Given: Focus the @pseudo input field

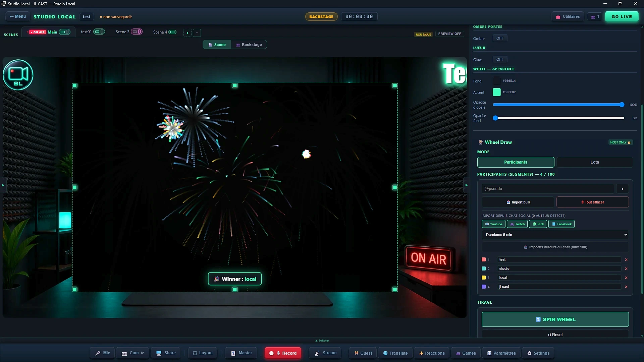Looking at the screenshot, I should click(x=548, y=189).
